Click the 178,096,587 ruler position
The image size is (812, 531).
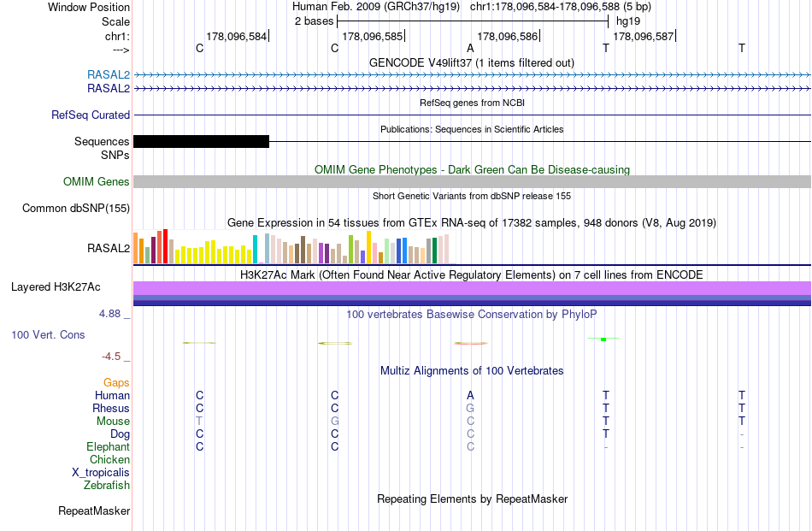(x=643, y=36)
